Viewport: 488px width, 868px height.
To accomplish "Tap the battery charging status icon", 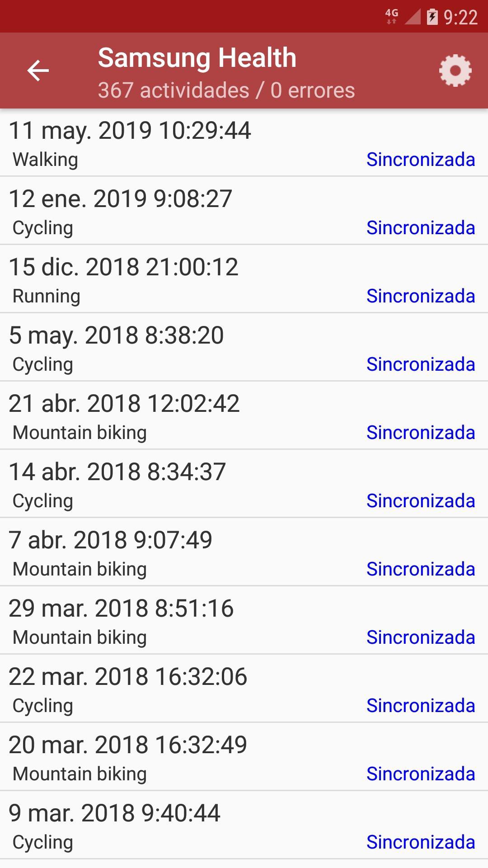I will (x=432, y=17).
